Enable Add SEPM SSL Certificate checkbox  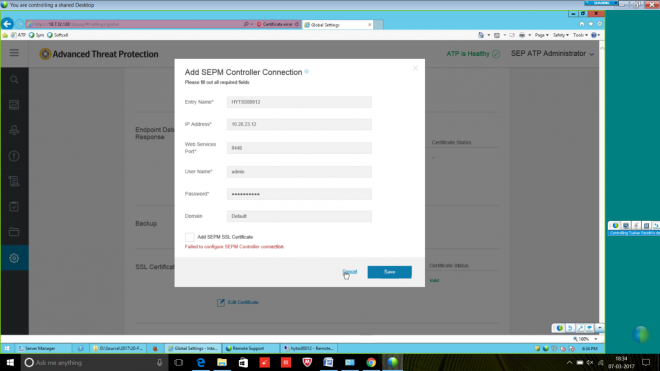(190, 237)
